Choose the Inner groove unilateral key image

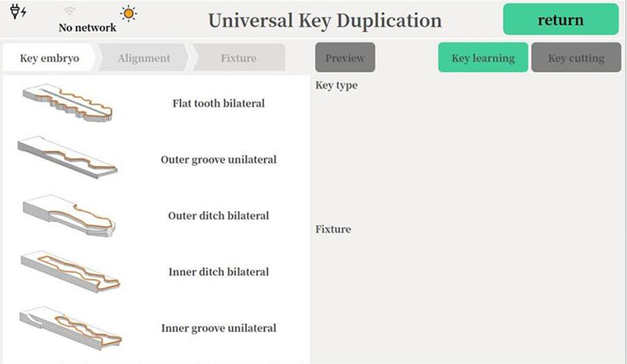pyautogui.click(x=71, y=329)
